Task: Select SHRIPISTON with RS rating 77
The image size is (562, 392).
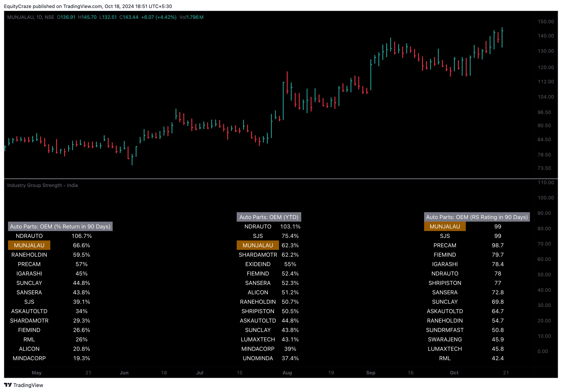Action: [445, 283]
